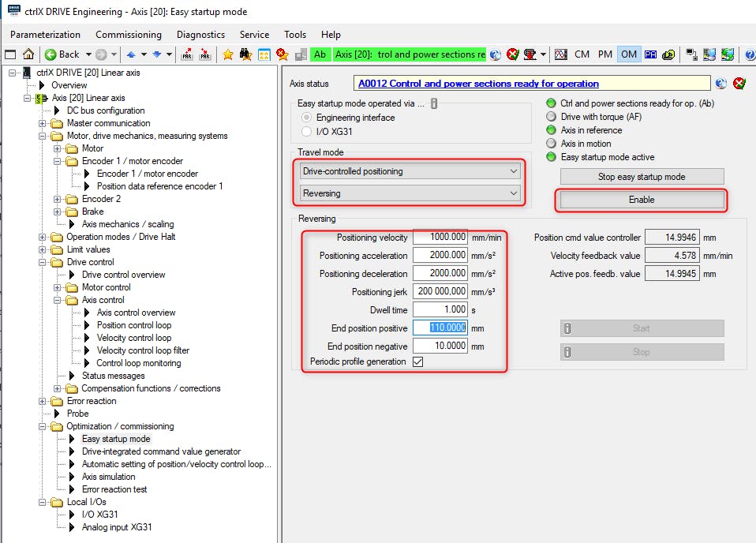Expand the Limit values tree folder
The image size is (756, 543).
coord(43,250)
